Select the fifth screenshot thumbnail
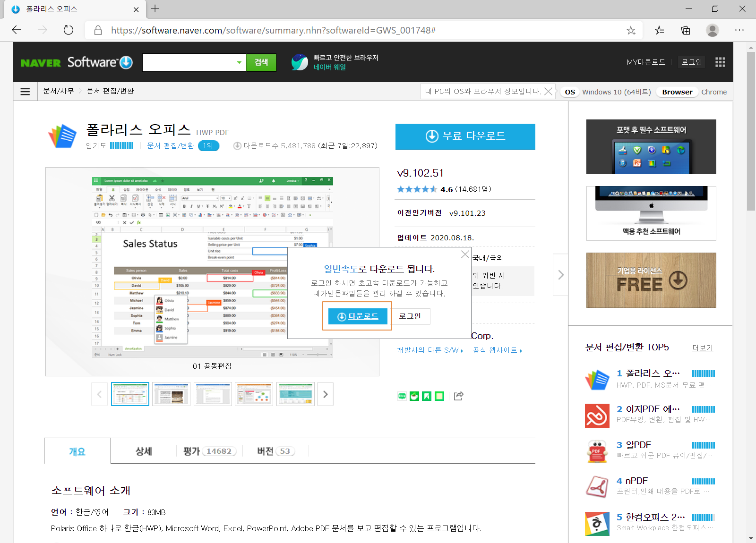The width and height of the screenshot is (756, 543). click(295, 394)
